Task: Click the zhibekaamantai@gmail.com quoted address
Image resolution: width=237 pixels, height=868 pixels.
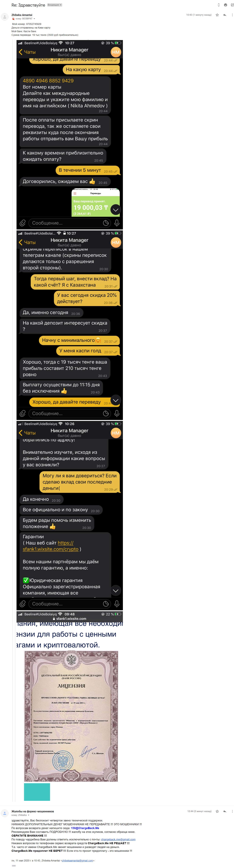Action: click(x=77, y=860)
